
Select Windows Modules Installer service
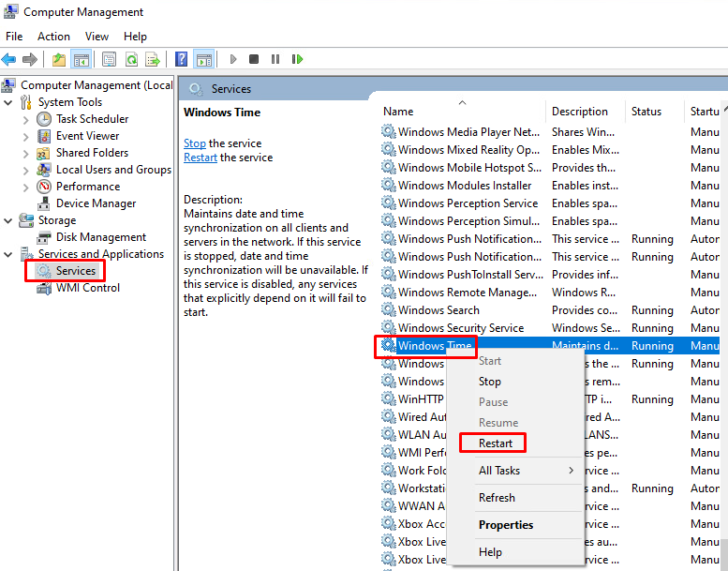(550, 186)
